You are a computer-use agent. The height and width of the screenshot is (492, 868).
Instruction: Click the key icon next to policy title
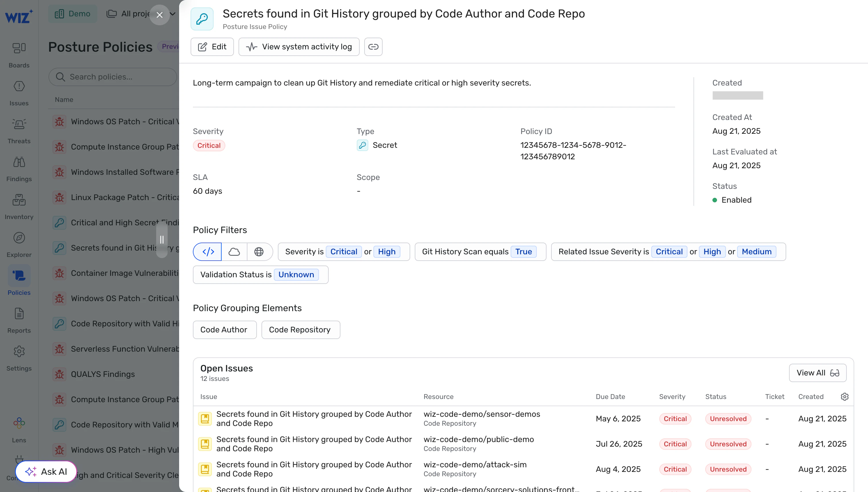click(x=202, y=19)
